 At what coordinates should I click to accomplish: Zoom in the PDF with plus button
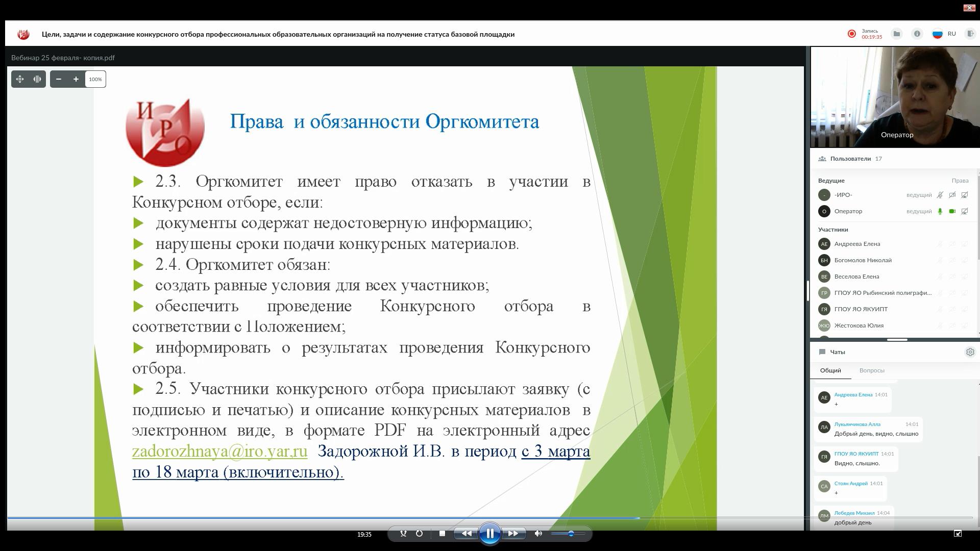[x=76, y=79]
